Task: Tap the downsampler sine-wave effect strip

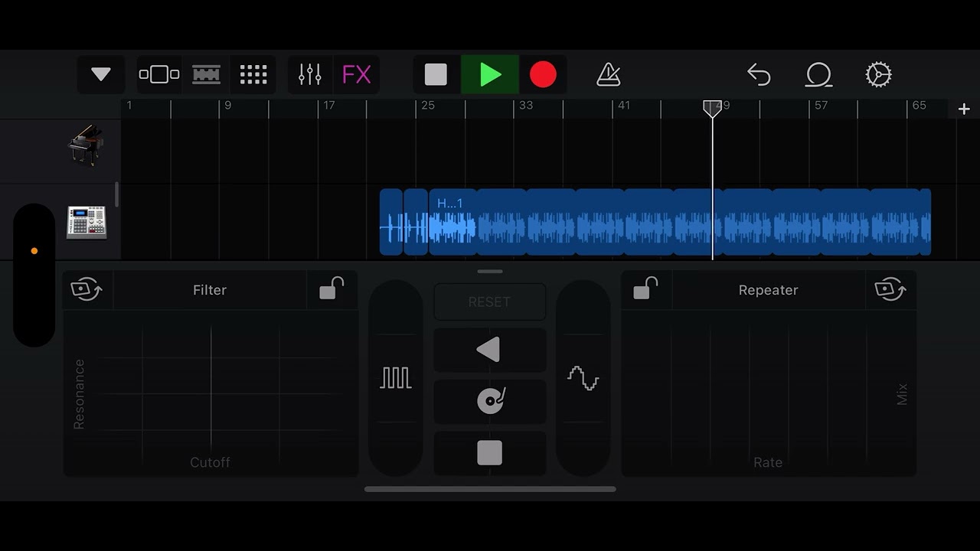Action: [583, 378]
